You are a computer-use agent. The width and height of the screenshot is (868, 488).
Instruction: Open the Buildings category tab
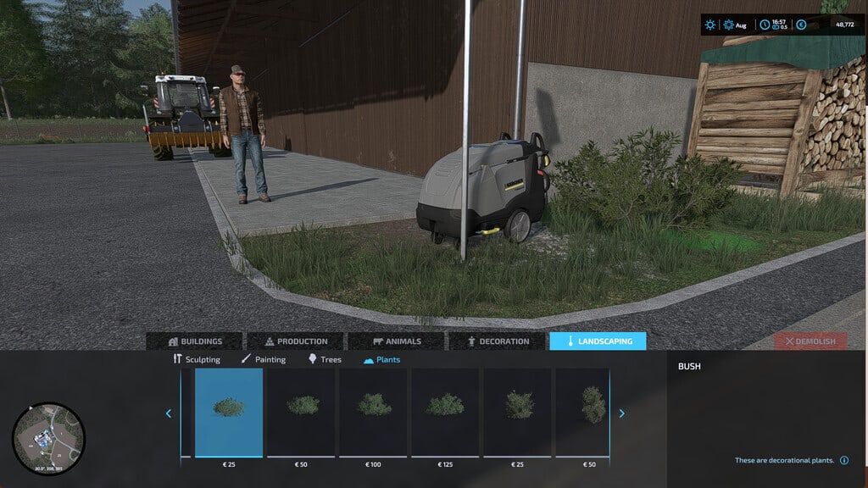coord(195,341)
